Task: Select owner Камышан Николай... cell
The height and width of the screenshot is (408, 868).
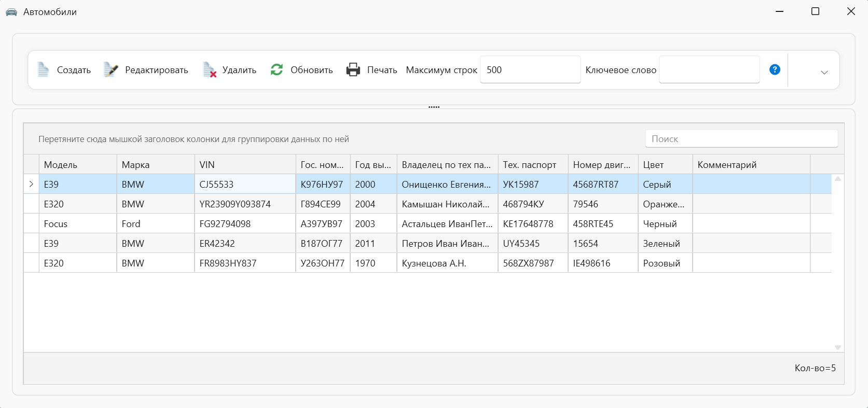Action: tap(448, 204)
